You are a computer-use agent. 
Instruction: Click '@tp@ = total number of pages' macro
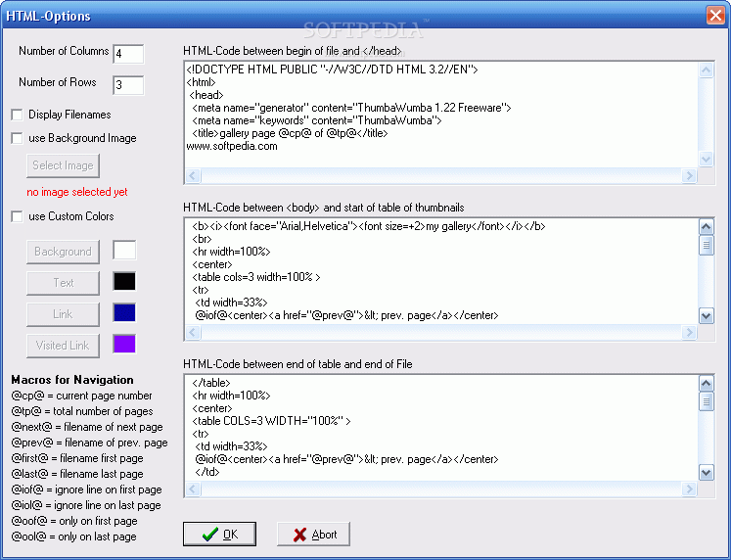82,411
